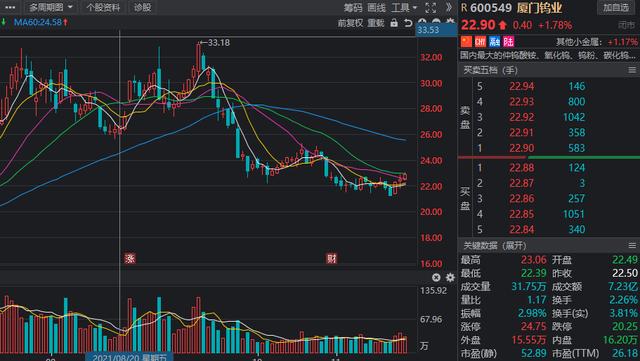Click the orange badge beside the flag
The width and height of the screenshot is (640, 361).
[x=480, y=41]
